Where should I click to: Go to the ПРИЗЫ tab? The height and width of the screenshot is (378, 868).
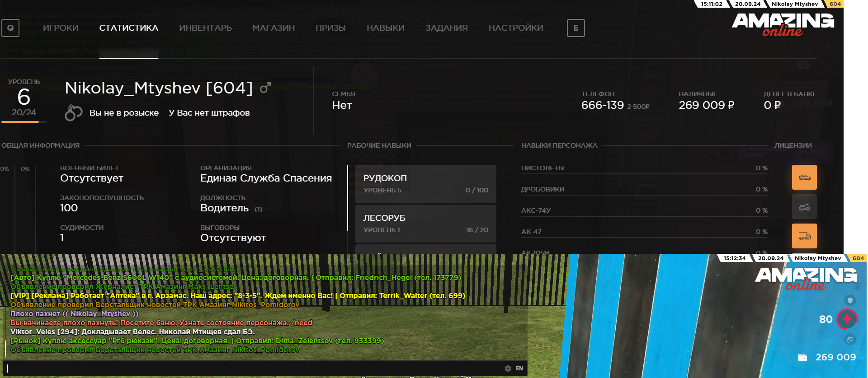[x=330, y=28]
